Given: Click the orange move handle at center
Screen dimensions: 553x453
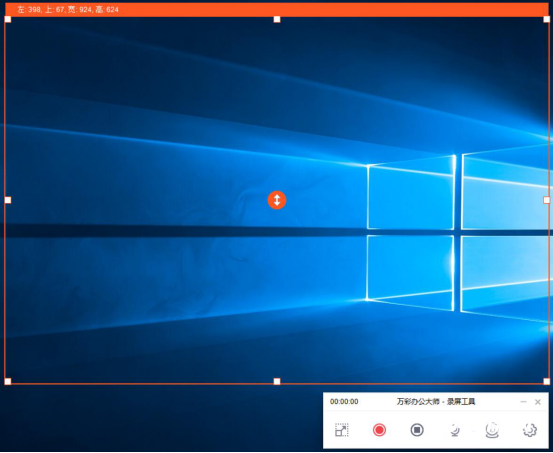Looking at the screenshot, I should (277, 200).
